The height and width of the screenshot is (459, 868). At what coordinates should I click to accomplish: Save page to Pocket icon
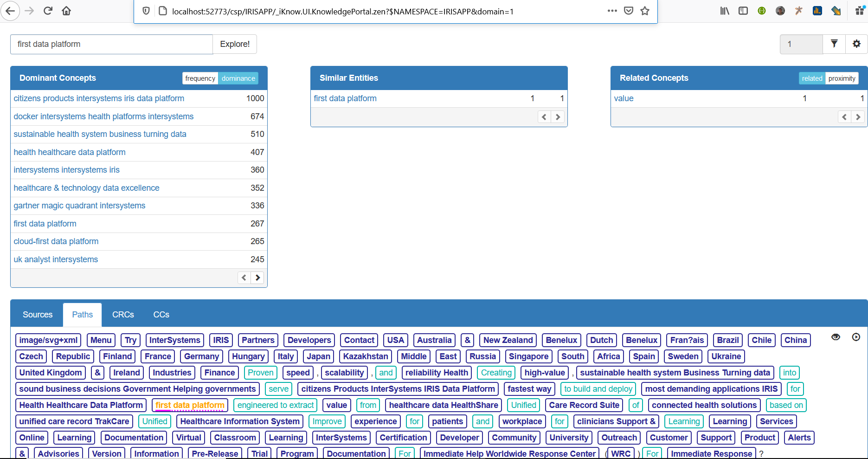(629, 11)
